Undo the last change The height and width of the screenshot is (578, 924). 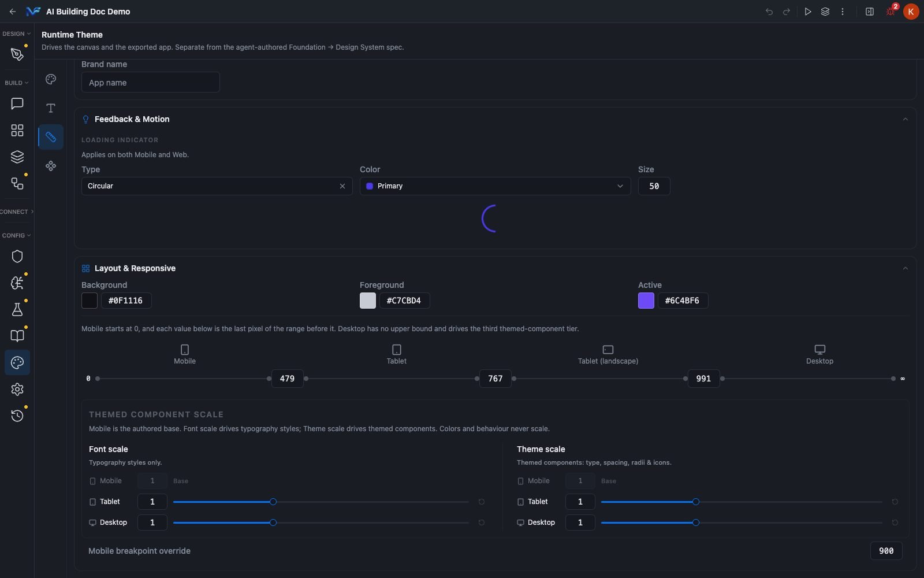click(769, 12)
